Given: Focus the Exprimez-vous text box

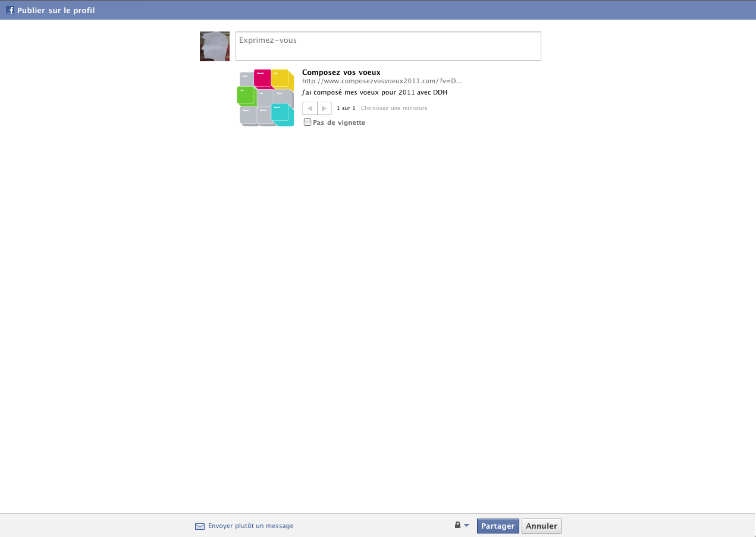Looking at the screenshot, I should tap(388, 46).
